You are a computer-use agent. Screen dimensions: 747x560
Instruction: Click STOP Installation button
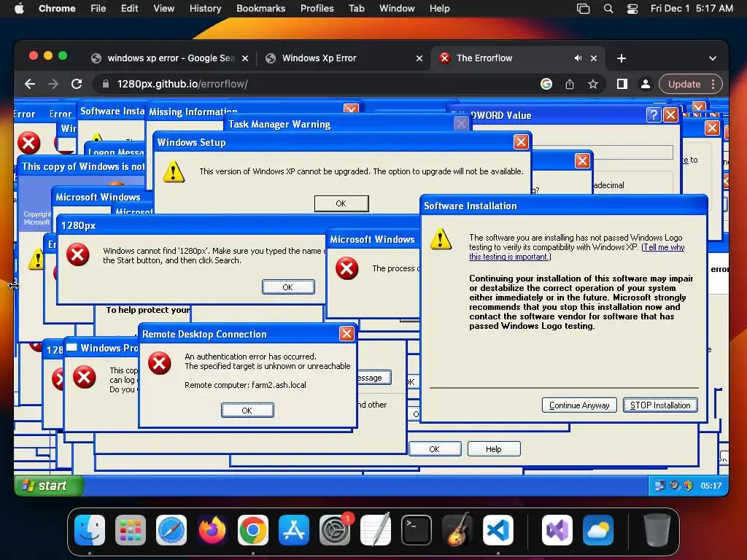point(659,405)
